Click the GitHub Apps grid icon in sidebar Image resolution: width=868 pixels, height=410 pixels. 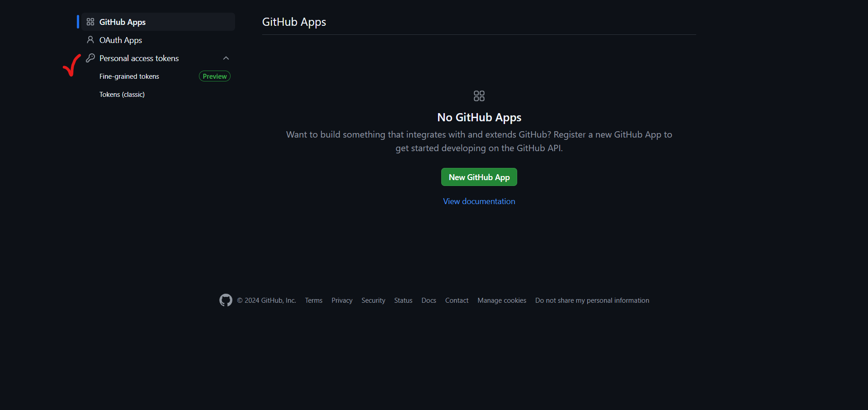point(90,22)
